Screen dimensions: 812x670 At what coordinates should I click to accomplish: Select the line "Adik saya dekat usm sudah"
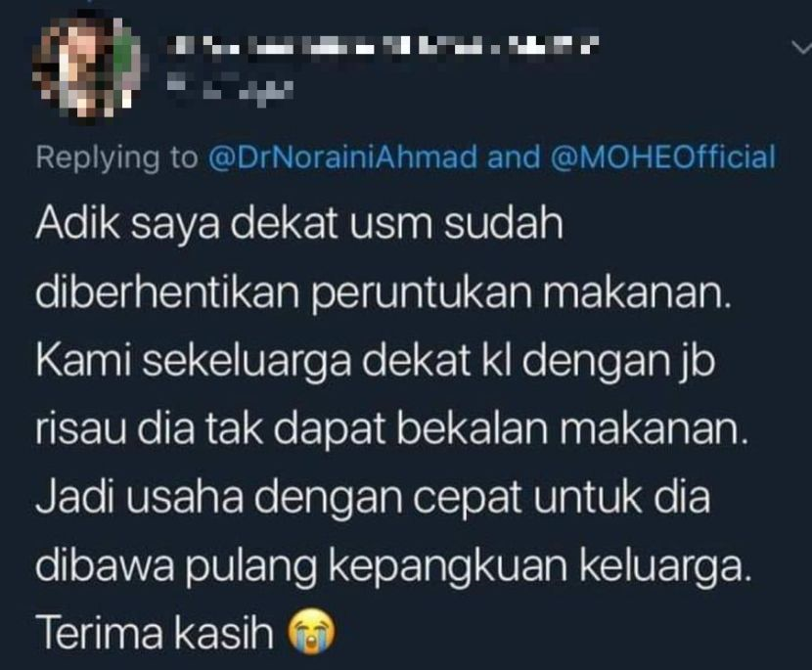[299, 224]
